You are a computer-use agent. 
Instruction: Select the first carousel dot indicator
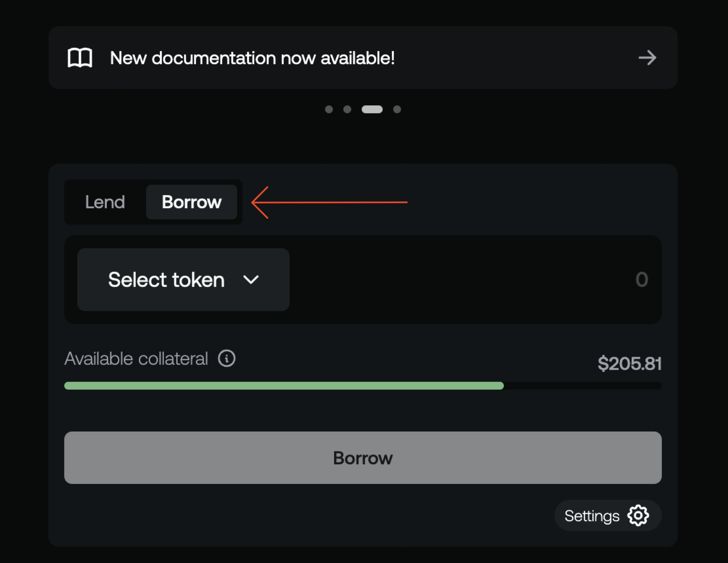pos(329,109)
